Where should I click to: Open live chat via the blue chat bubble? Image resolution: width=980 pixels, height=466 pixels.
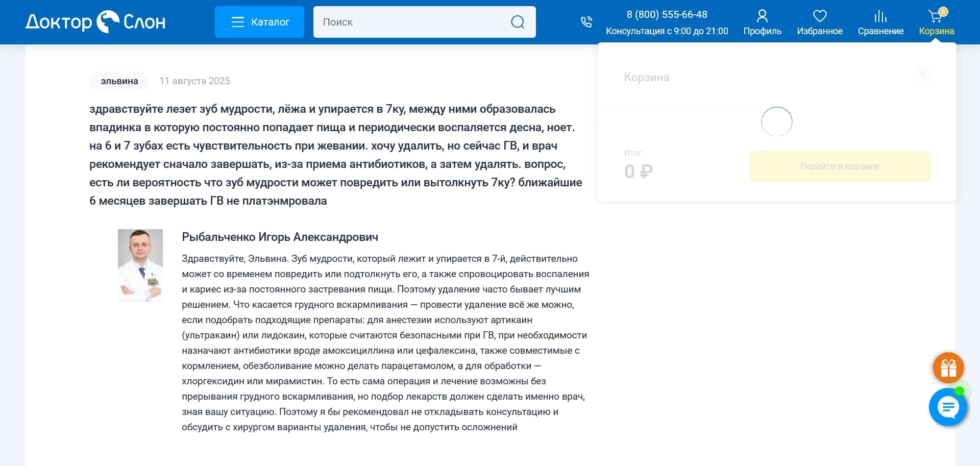point(948,407)
